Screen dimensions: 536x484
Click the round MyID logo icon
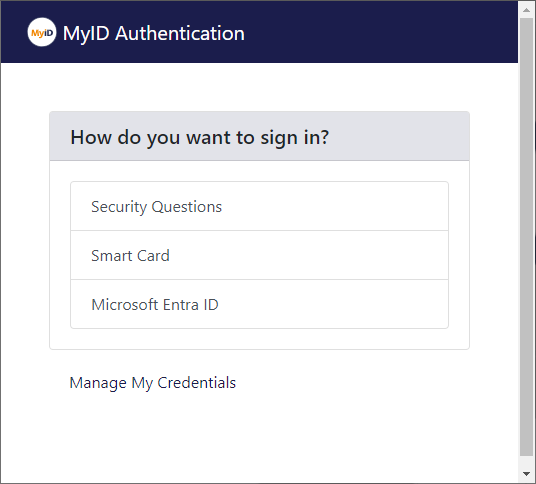click(x=42, y=32)
